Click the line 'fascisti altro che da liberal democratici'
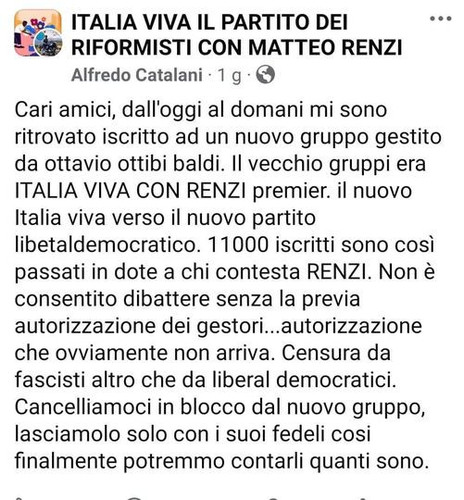464x500 pixels. coord(206,380)
